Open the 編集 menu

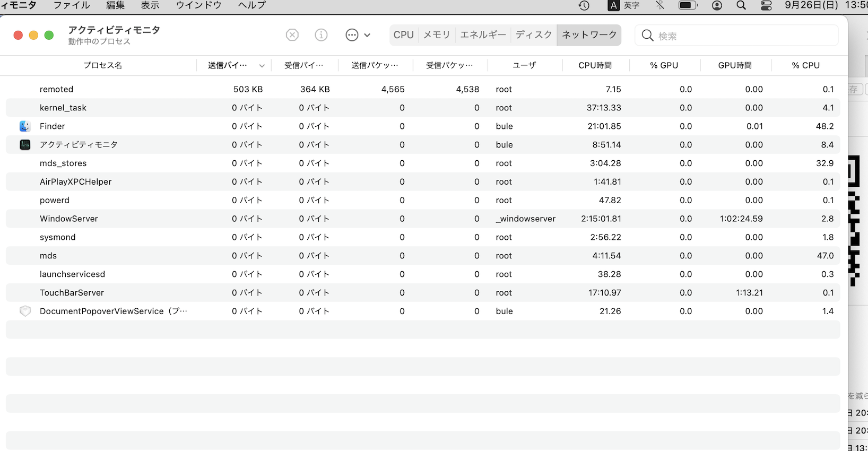(115, 5)
